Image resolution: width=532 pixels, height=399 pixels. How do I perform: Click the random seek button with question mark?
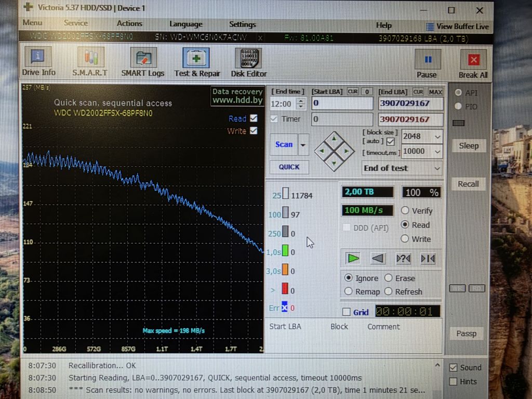(x=403, y=259)
